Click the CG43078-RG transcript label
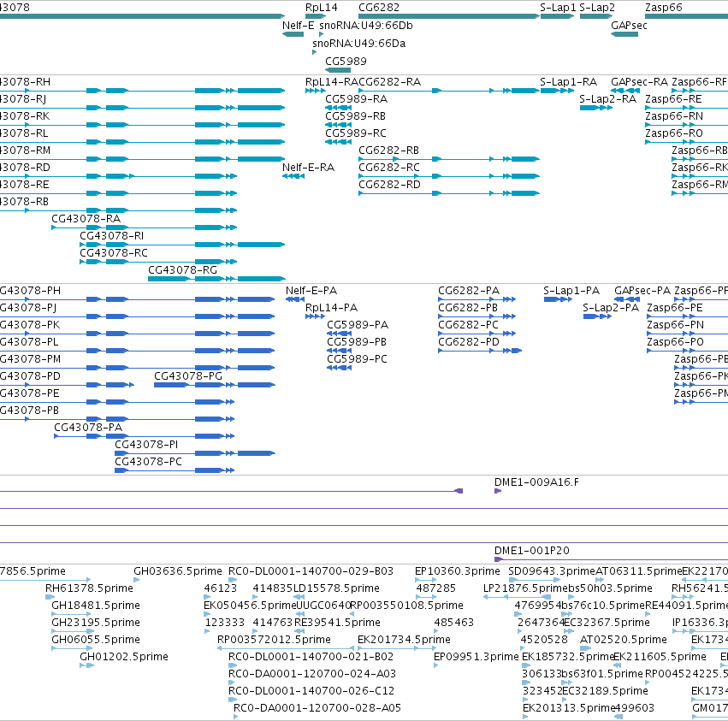The width and height of the screenshot is (728, 721). (182, 270)
